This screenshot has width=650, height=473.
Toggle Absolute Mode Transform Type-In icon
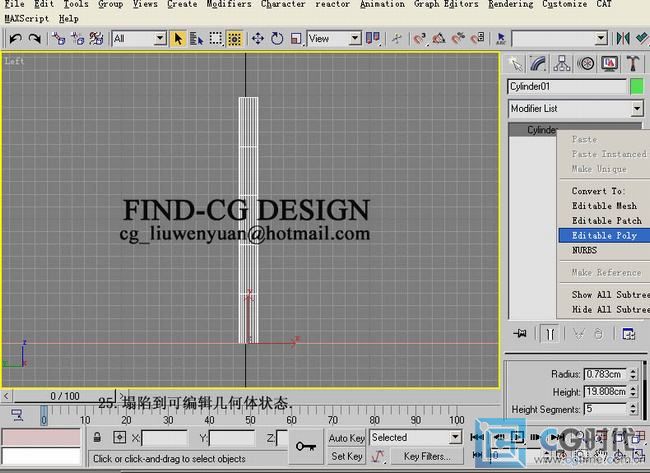point(119,437)
